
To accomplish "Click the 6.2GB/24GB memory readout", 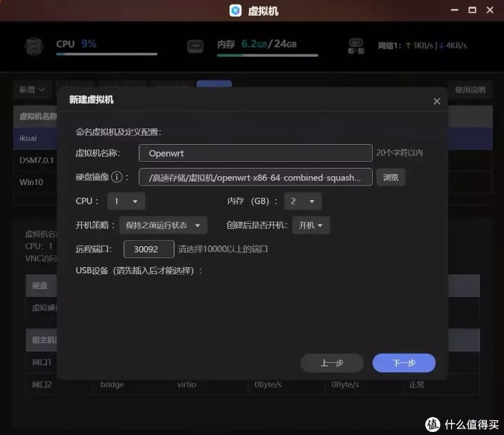I will pyautogui.click(x=268, y=44).
